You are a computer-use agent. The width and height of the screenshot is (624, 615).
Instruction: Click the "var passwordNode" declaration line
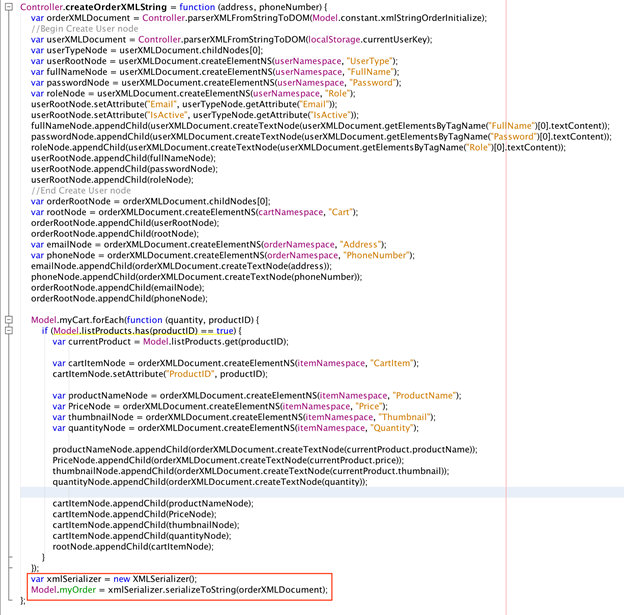216,82
